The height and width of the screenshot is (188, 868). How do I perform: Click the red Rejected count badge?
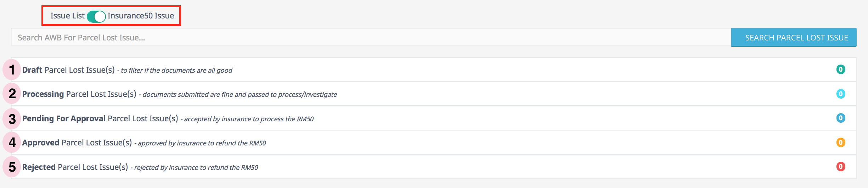840,167
